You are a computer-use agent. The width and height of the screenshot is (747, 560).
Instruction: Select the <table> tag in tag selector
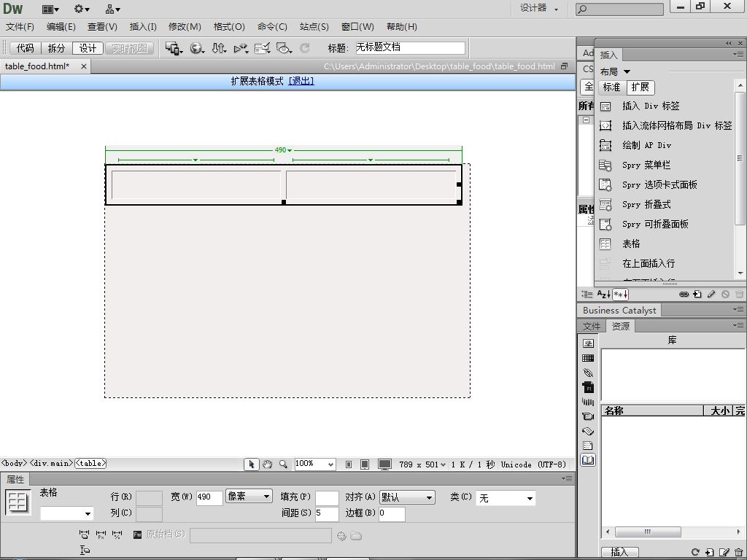click(x=90, y=463)
